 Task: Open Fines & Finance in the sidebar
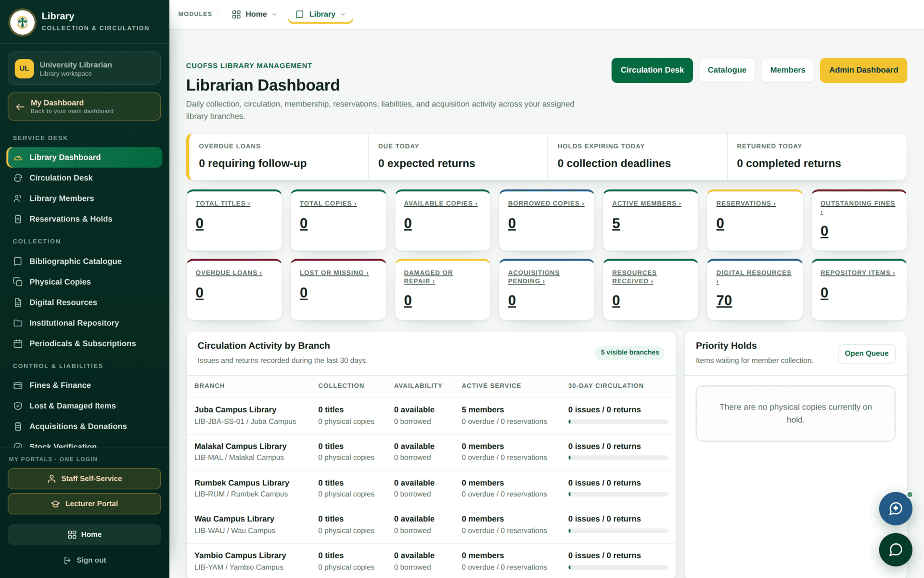[85, 385]
